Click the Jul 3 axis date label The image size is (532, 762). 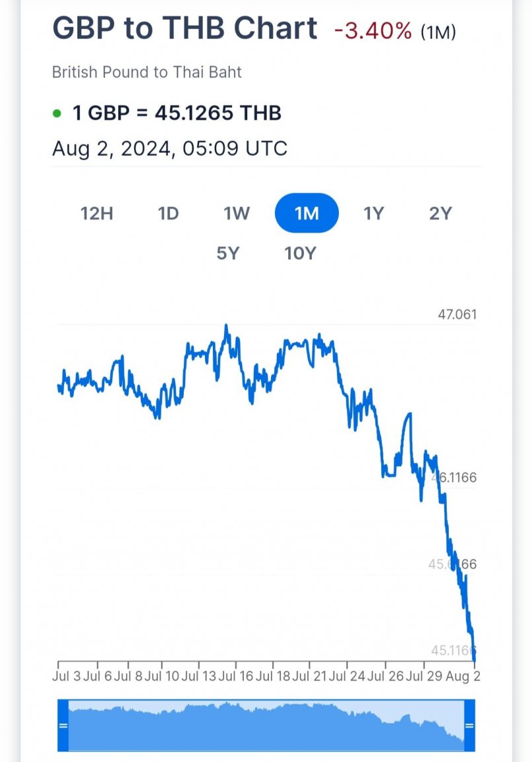click(67, 676)
